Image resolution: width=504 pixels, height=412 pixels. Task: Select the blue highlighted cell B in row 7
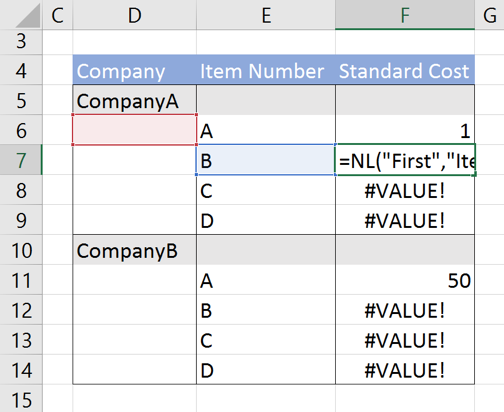(x=266, y=160)
